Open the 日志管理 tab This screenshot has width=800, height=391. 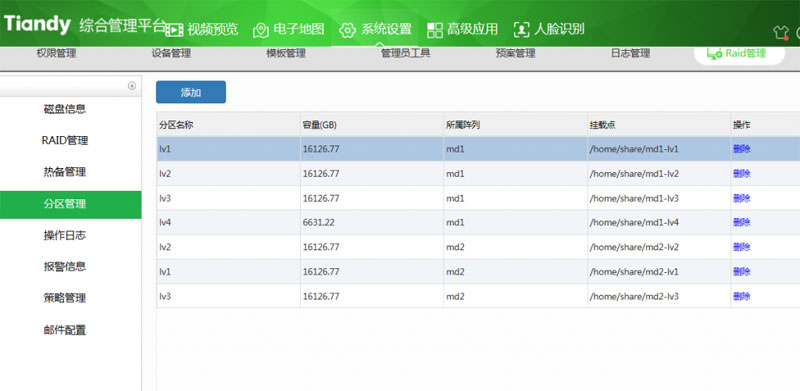pyautogui.click(x=630, y=53)
